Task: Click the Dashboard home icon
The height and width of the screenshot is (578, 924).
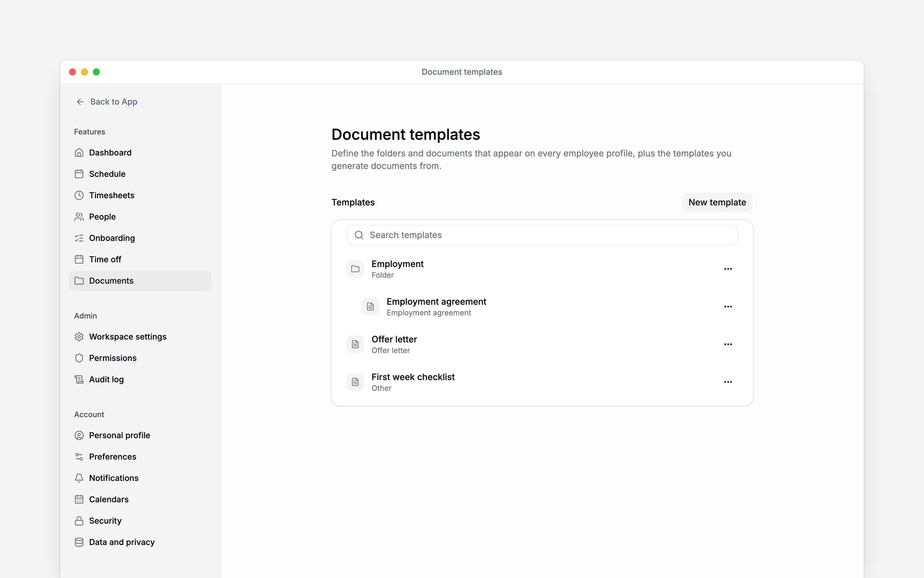Action: [x=79, y=153]
